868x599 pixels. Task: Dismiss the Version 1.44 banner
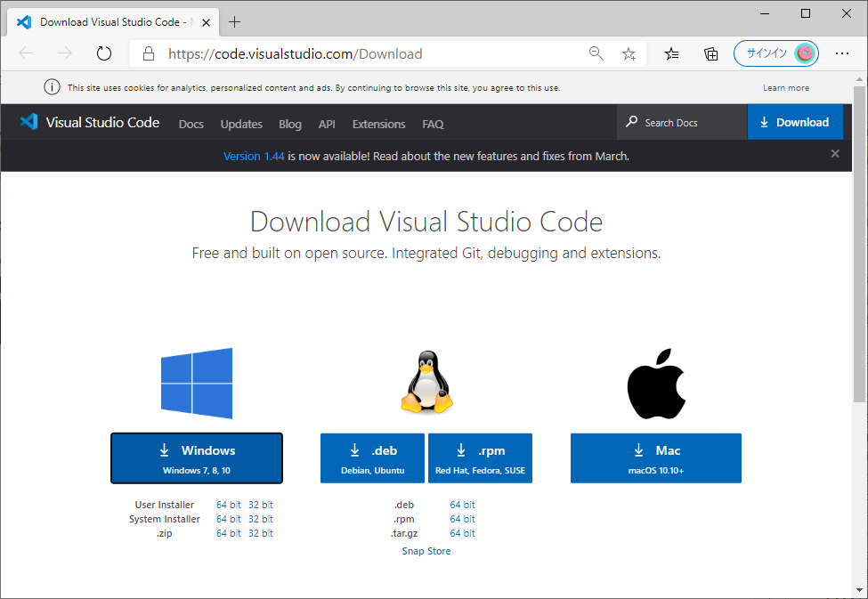click(x=835, y=153)
